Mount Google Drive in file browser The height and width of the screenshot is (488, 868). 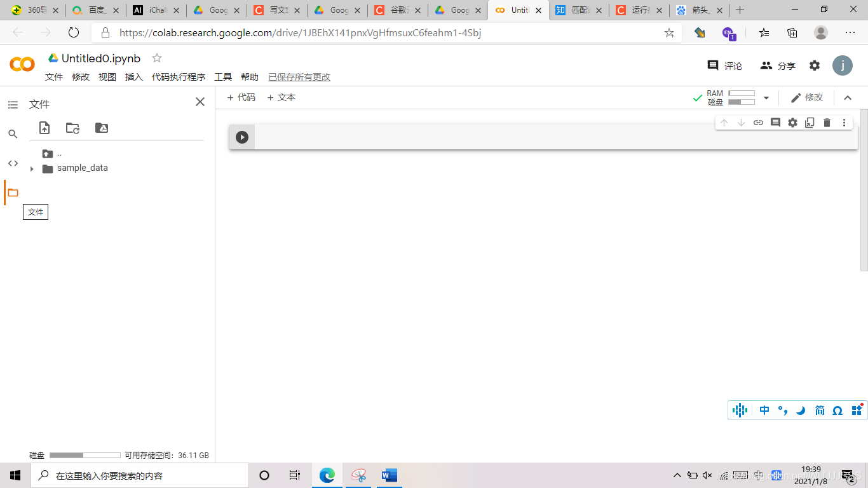click(102, 128)
